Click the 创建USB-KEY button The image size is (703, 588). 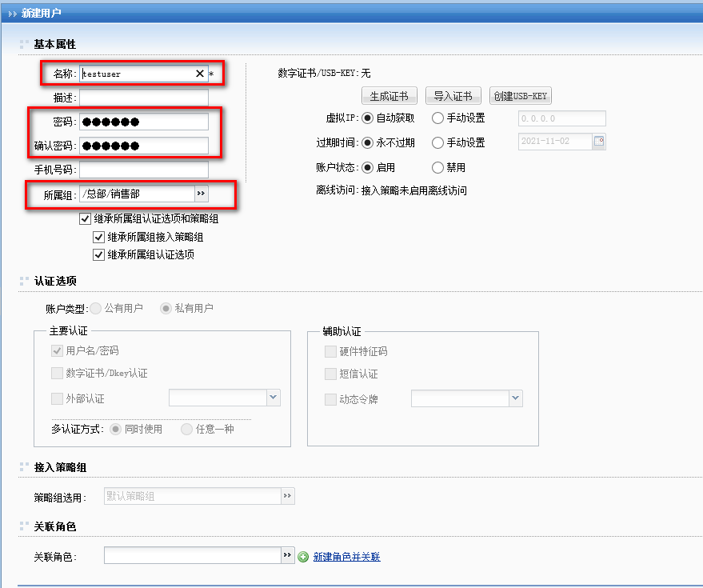520,95
